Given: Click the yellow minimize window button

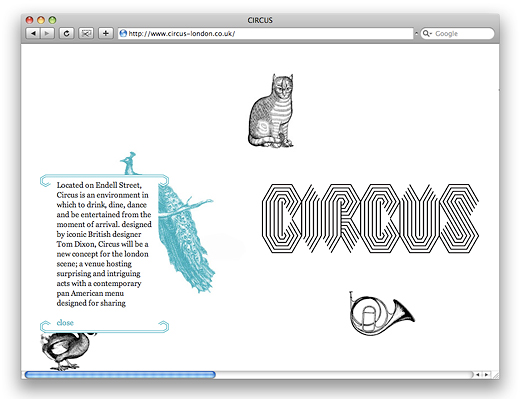Looking at the screenshot, I should pyautogui.click(x=41, y=20).
